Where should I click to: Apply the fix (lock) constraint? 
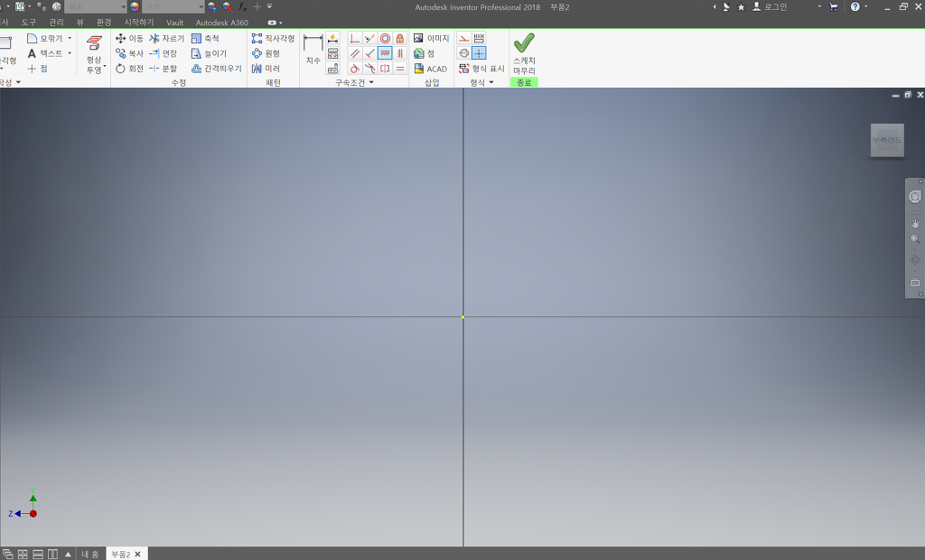tap(400, 38)
